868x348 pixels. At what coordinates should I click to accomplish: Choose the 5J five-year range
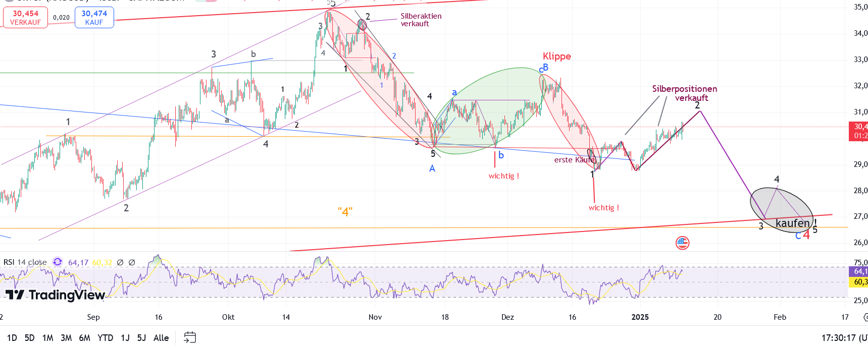tap(141, 338)
